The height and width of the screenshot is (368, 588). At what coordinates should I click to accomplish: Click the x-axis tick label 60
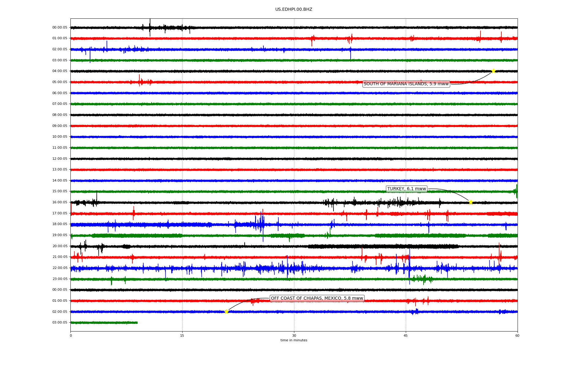[x=517, y=336]
